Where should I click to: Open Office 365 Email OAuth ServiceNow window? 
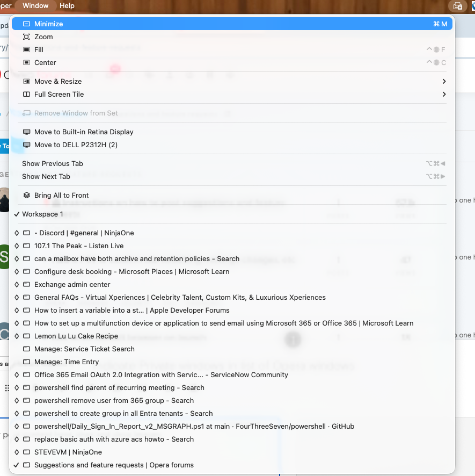click(232, 375)
